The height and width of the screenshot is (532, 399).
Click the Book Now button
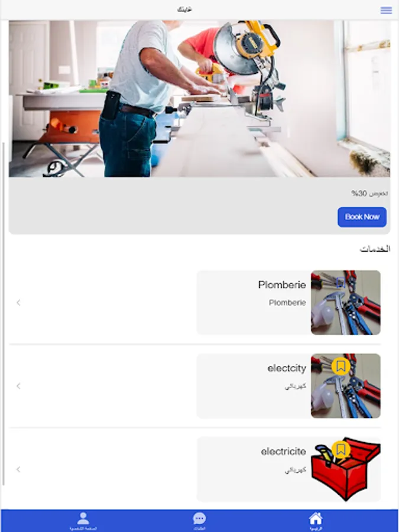pyautogui.click(x=362, y=217)
